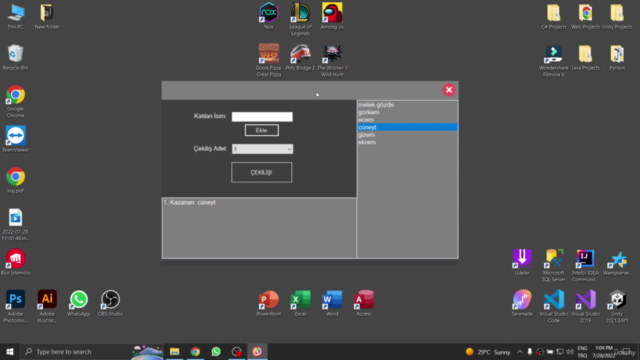Click the Ekle button
The width and height of the screenshot is (640, 360).
(x=262, y=130)
